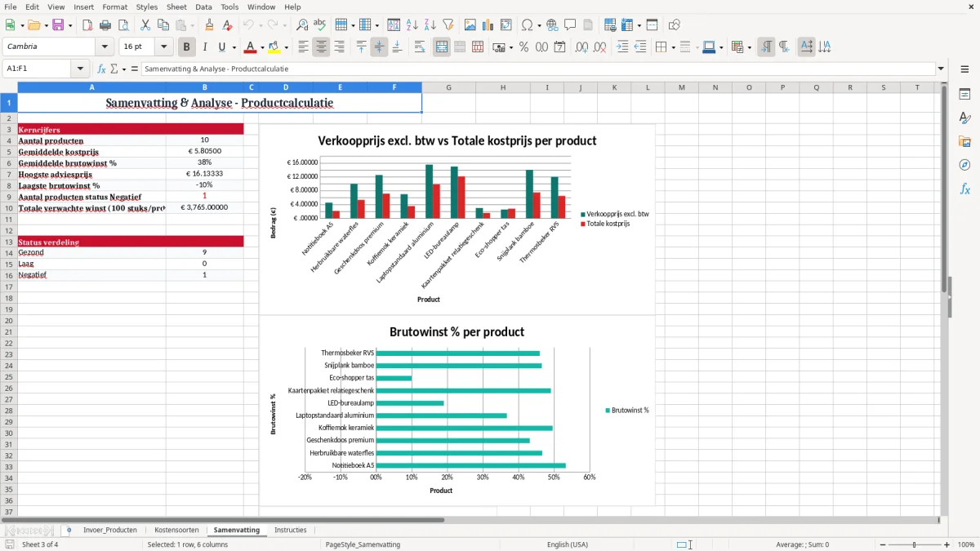
Task: Click the Insert Comment icon
Action: (570, 25)
